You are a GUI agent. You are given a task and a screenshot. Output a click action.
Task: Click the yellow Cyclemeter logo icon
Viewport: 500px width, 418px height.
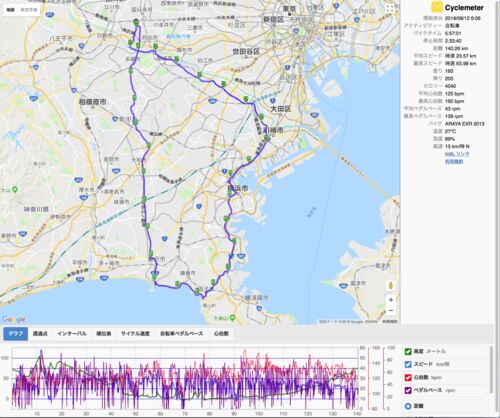coord(436,7)
